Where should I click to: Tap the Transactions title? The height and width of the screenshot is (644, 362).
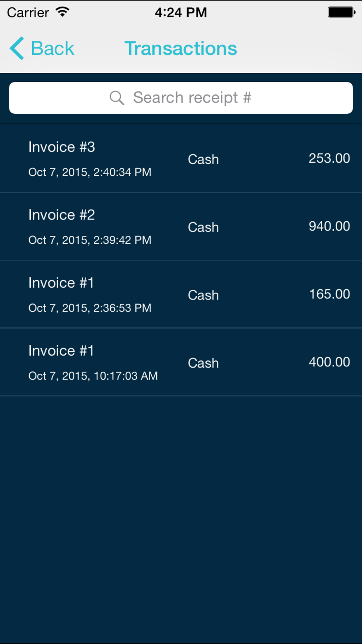point(181,48)
